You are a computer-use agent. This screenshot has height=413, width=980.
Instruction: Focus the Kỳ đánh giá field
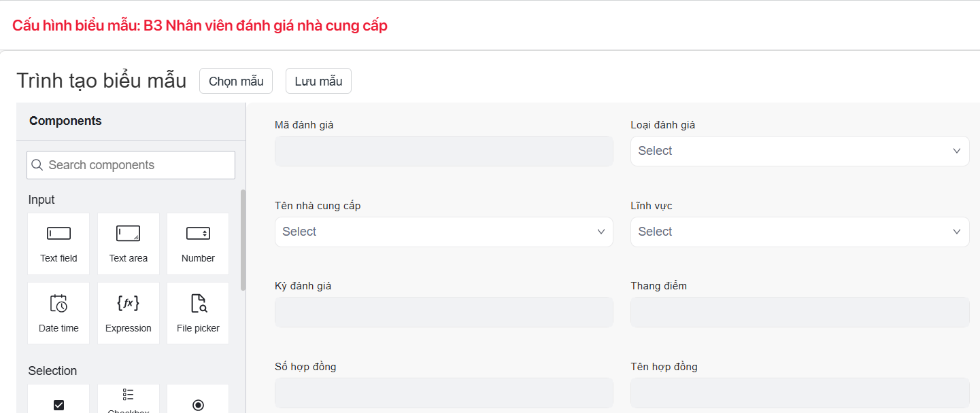443,312
